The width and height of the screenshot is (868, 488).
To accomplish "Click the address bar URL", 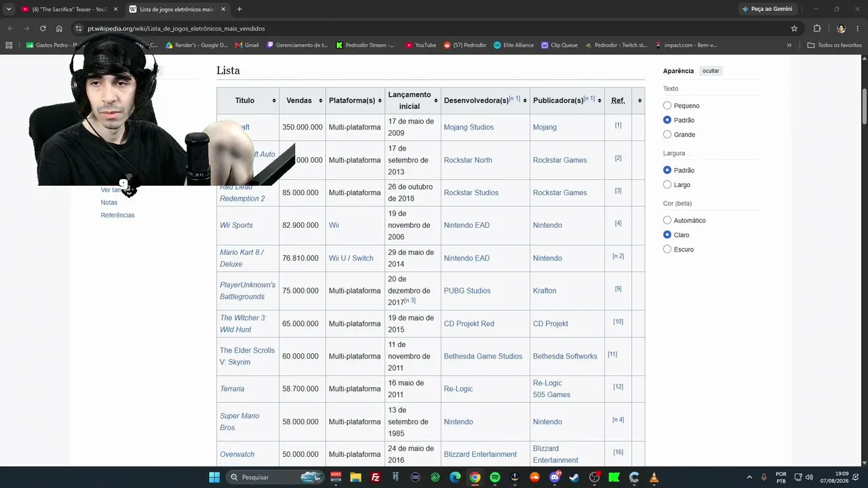I will tap(176, 28).
